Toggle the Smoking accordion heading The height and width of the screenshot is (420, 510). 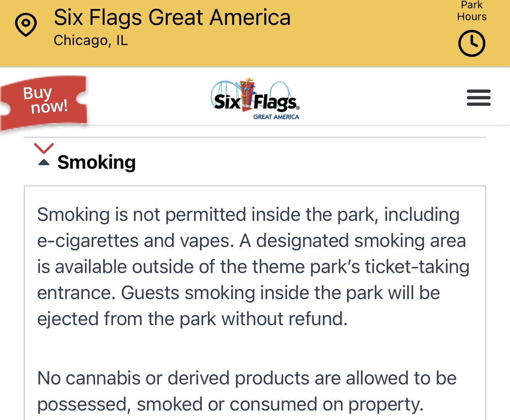[x=96, y=162]
